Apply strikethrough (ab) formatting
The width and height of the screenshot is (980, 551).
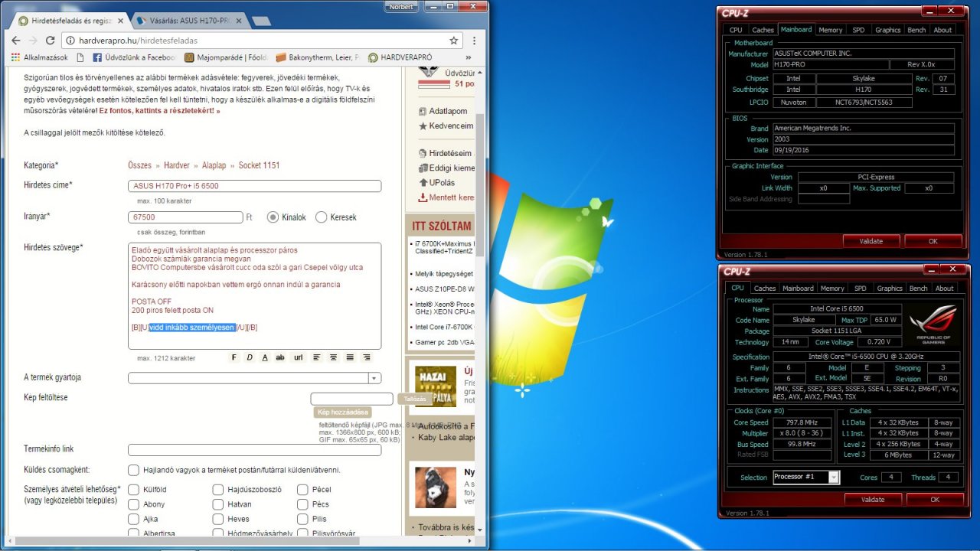(280, 357)
